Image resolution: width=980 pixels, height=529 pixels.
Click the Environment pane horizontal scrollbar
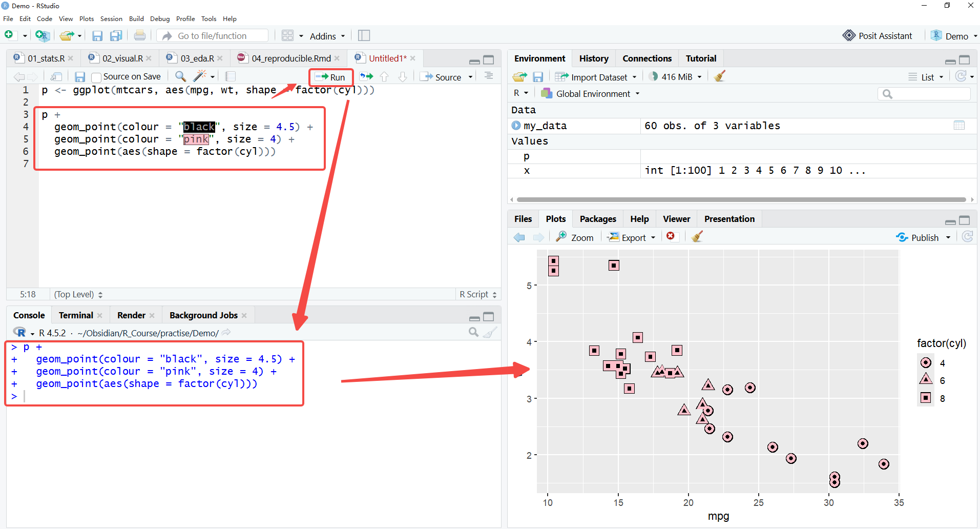pyautogui.click(x=741, y=199)
